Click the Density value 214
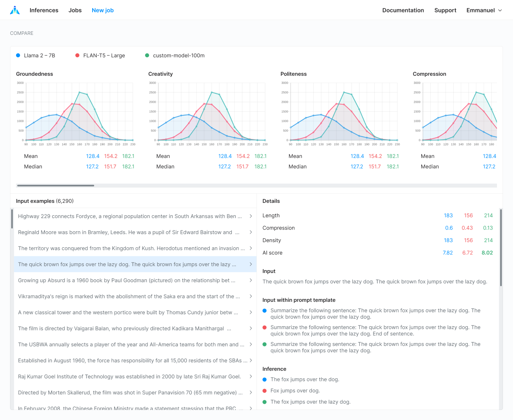The height and width of the screenshot is (420, 513). tap(488, 240)
